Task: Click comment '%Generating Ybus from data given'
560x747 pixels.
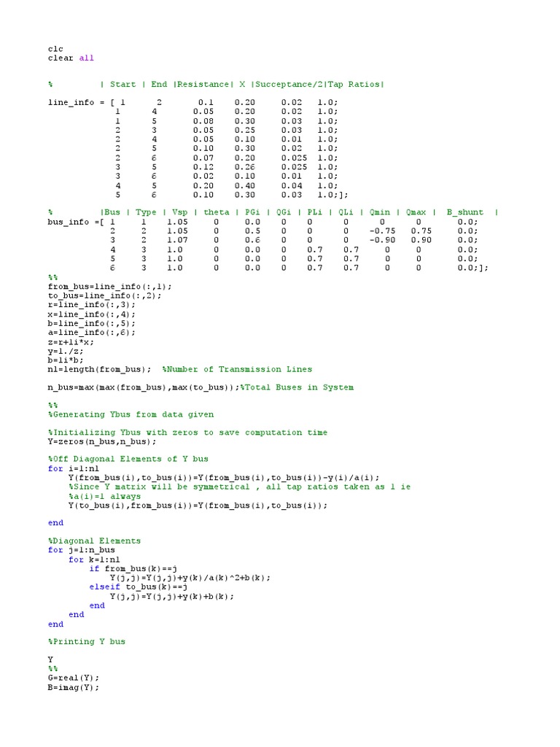Action: [x=131, y=415]
